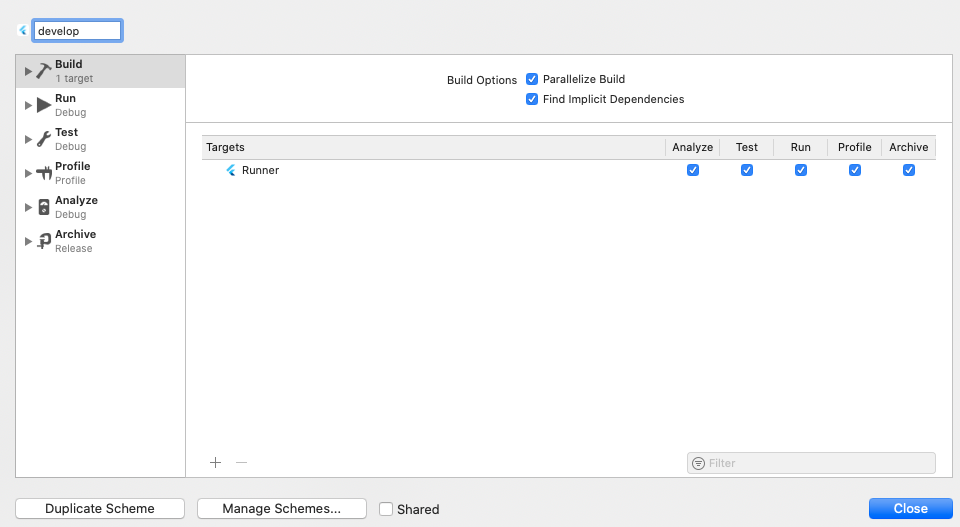This screenshot has height=527, width=960.
Task: Select the Runner target row
Action: [400, 170]
